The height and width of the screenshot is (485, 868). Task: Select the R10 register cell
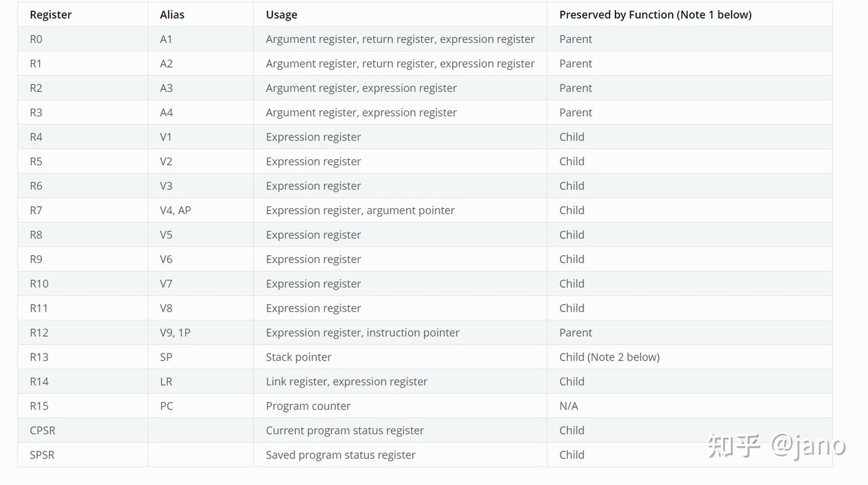tap(39, 284)
